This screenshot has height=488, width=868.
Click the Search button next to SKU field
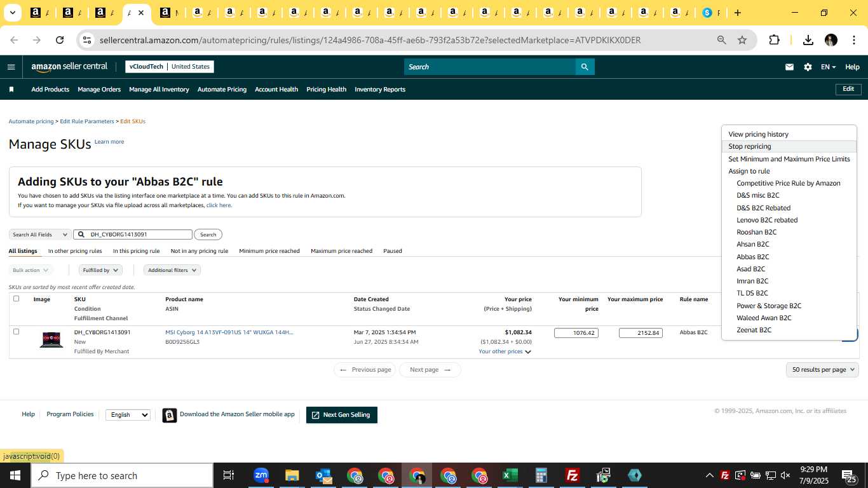pos(208,234)
